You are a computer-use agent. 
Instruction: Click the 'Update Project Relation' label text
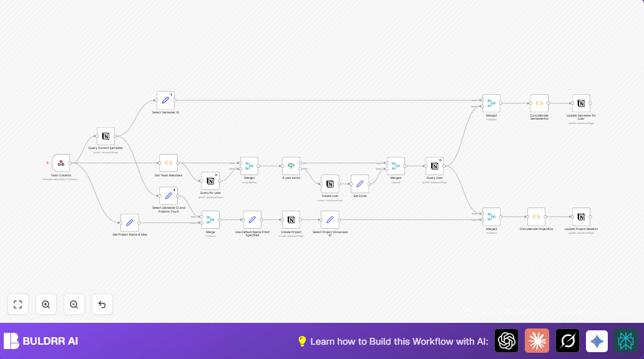click(581, 229)
